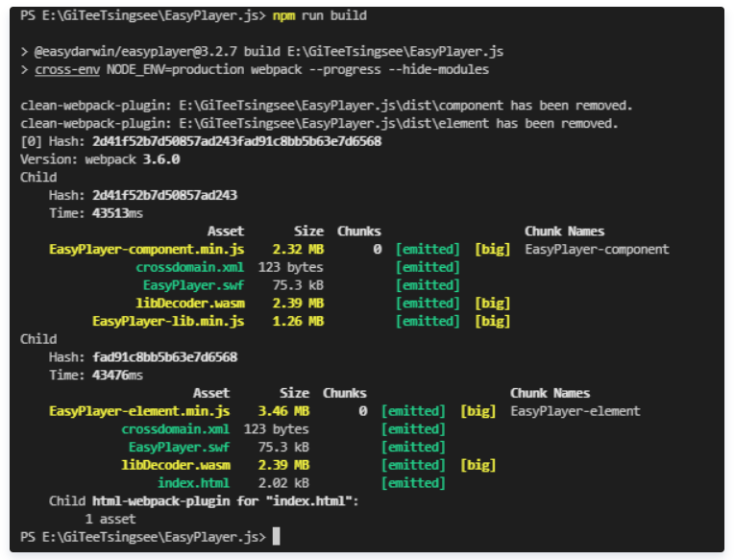Click the underlined cross-env text
Screen dimensions: 735x560
click(x=67, y=69)
